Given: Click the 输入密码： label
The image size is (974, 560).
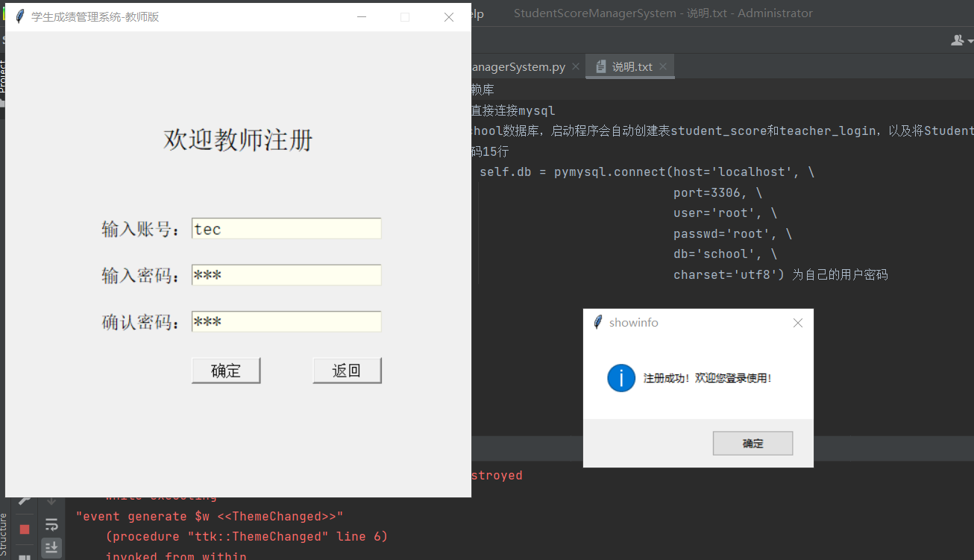Looking at the screenshot, I should coord(142,275).
